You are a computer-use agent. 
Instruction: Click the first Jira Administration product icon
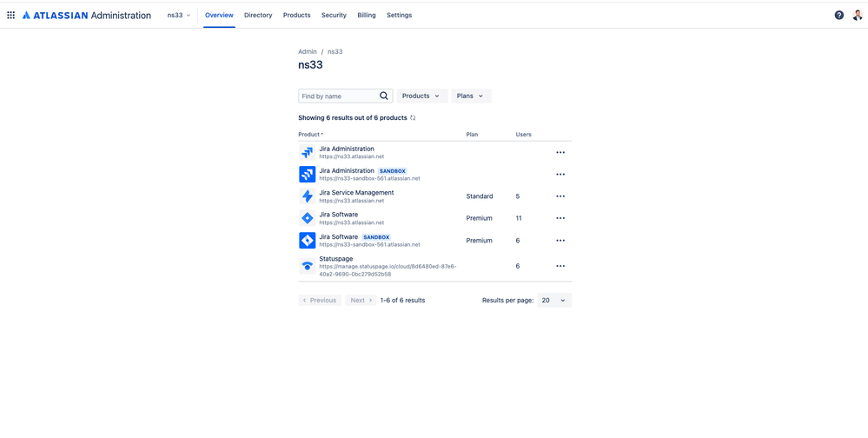308,152
